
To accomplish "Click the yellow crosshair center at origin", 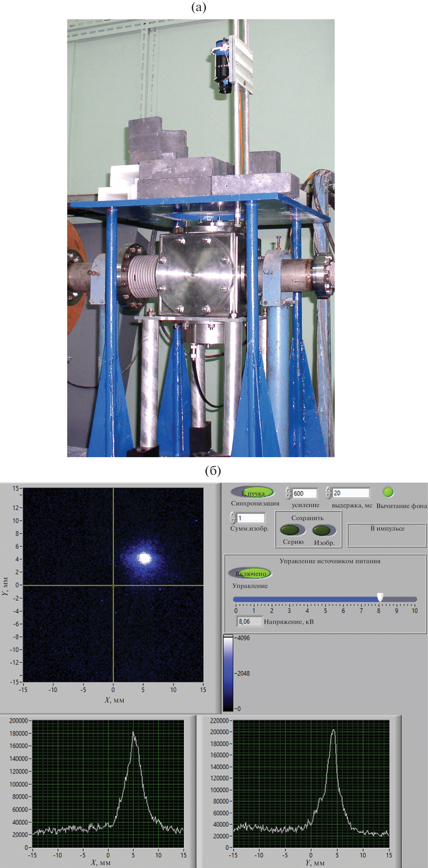I will pos(113,585).
